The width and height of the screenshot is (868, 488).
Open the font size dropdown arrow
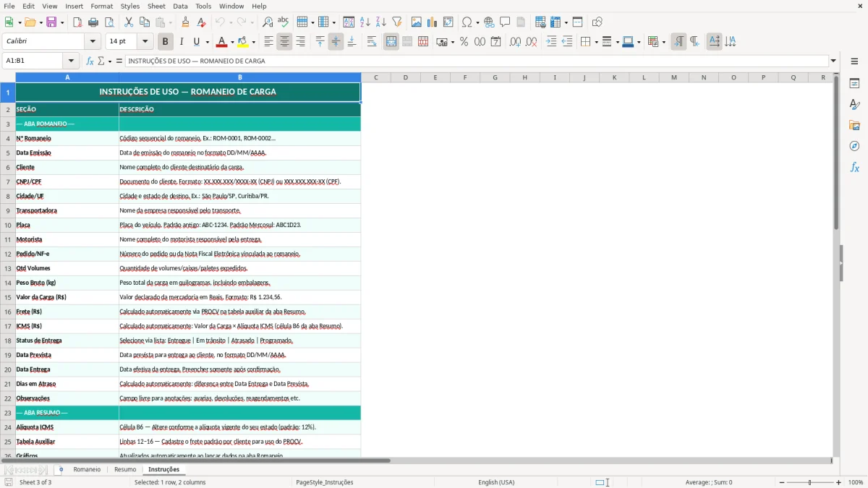tap(145, 42)
